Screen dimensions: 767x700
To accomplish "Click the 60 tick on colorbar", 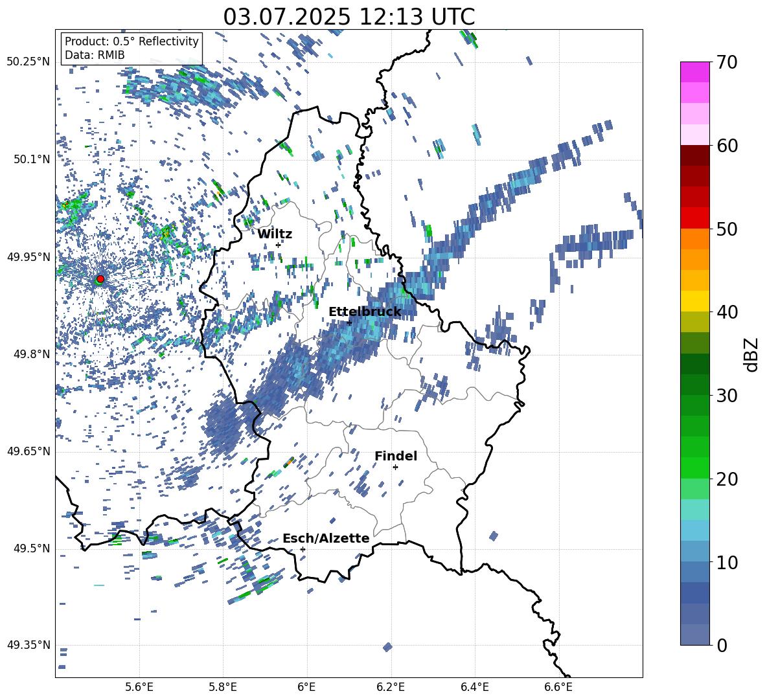I will tap(726, 146).
